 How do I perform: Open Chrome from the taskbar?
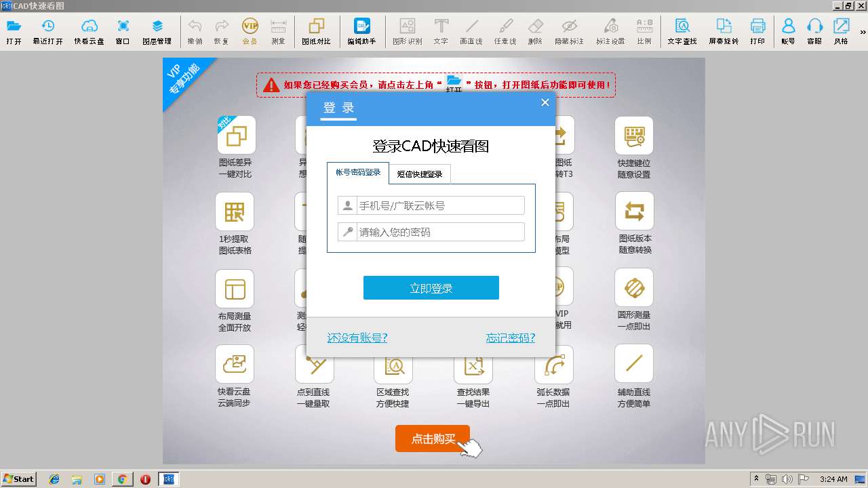click(x=122, y=479)
